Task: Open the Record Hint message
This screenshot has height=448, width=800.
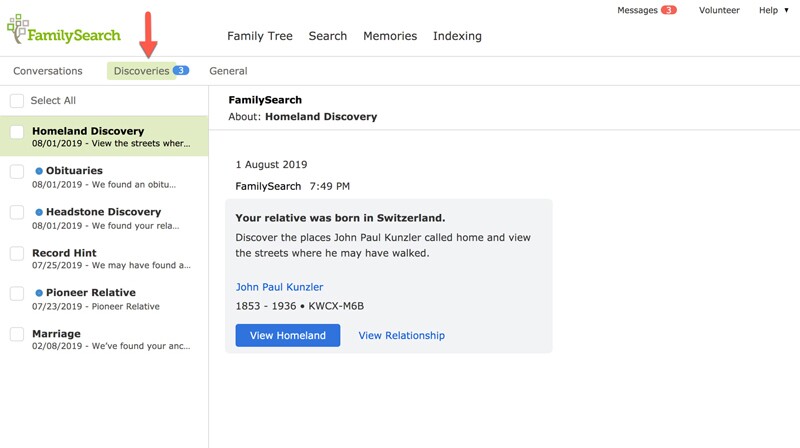Action: click(x=104, y=258)
